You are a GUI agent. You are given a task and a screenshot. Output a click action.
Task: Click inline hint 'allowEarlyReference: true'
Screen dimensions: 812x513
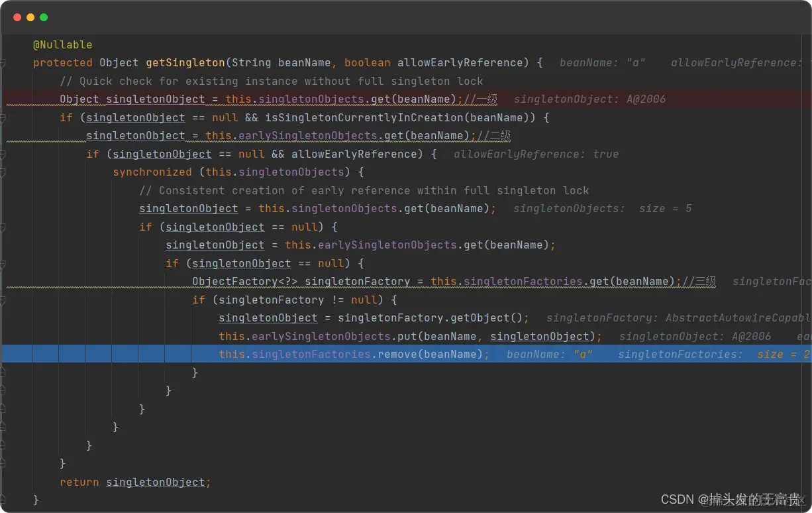[536, 154]
